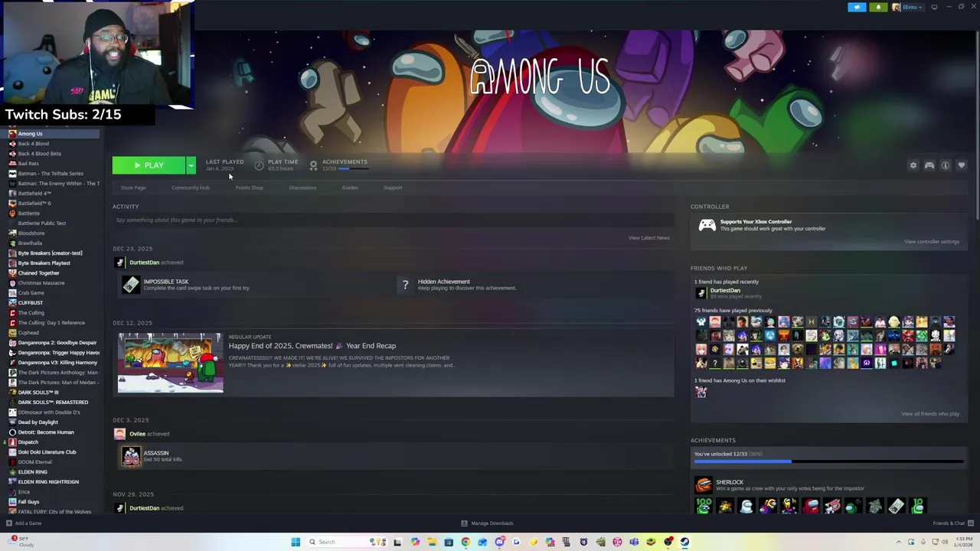Select Detroit: Become Human in library
This screenshot has width=980, height=551.
click(x=46, y=432)
